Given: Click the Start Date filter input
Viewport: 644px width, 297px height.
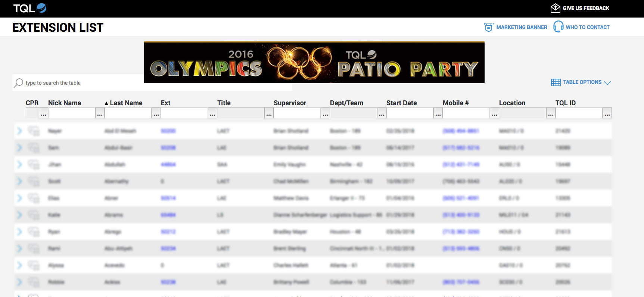Looking at the screenshot, I should click(x=410, y=113).
